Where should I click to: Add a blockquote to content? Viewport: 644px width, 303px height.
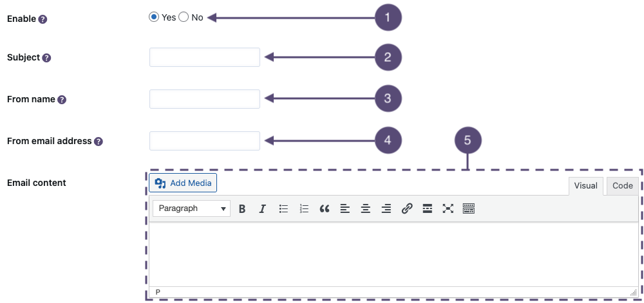(x=325, y=208)
